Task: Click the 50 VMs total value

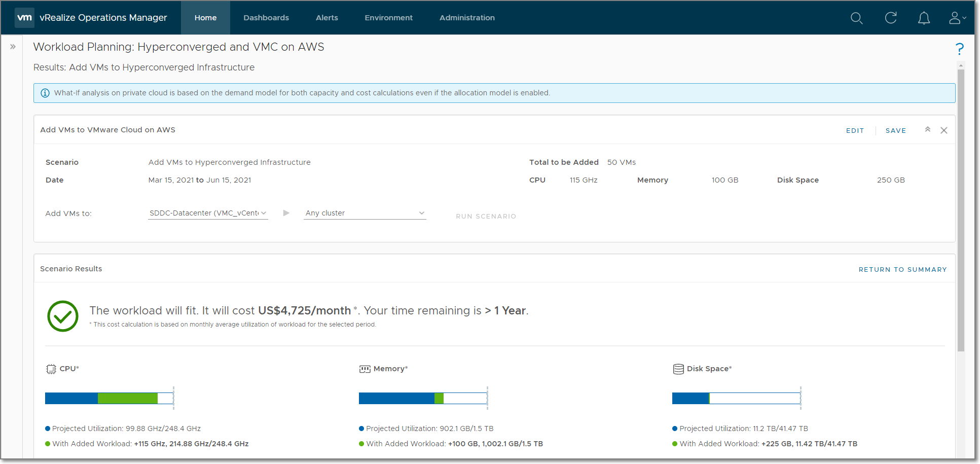Action: tap(622, 162)
